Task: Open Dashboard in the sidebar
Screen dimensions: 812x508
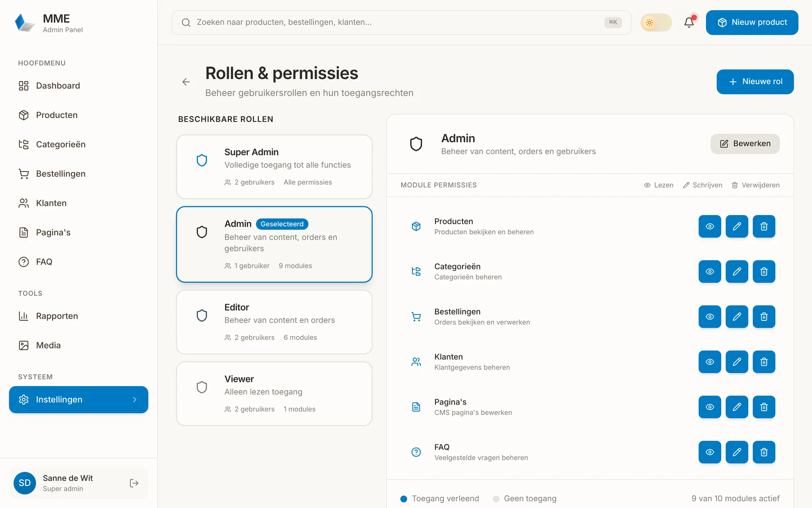Action: click(79, 86)
